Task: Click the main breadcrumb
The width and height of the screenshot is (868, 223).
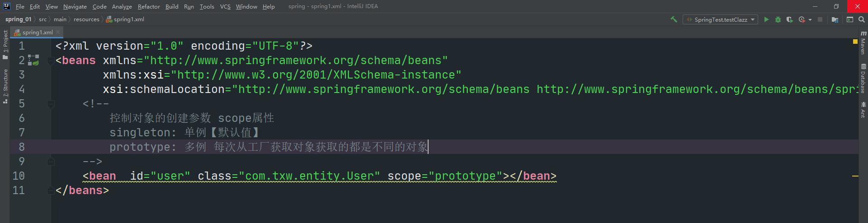Action: pyautogui.click(x=60, y=19)
